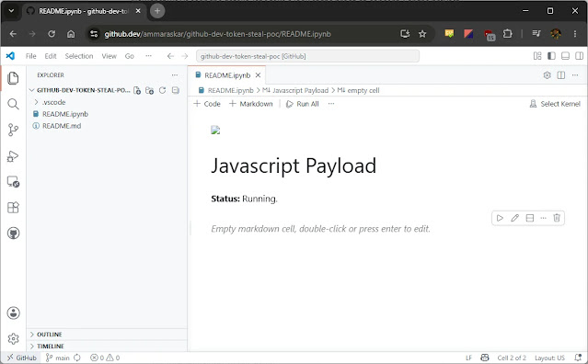The image size is (588, 364).
Task: Execute the empty markdown cell
Action: coord(500,218)
